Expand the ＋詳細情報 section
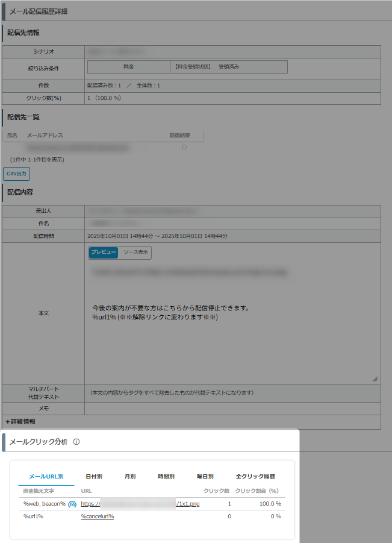 21,421
